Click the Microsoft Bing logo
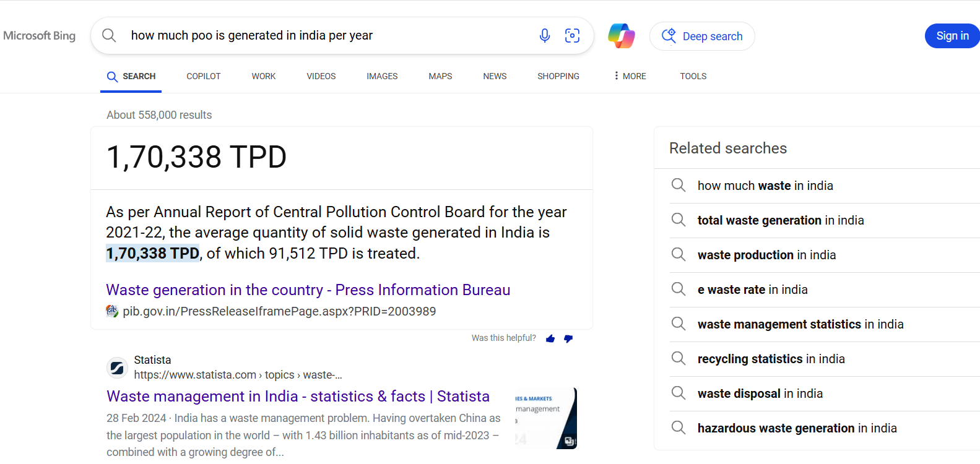 point(39,36)
